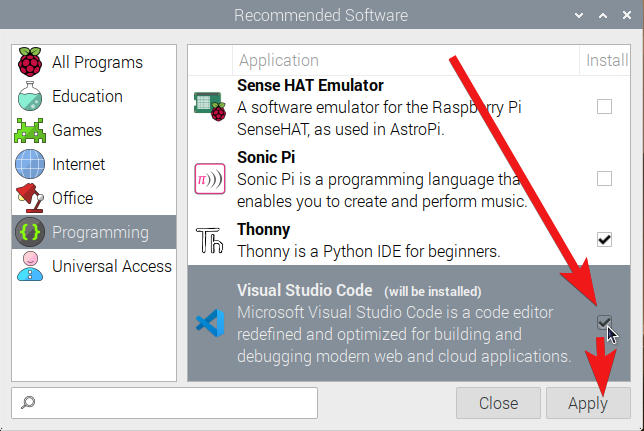
Task: Maximize window via title bar up-chevron
Action: click(x=603, y=15)
